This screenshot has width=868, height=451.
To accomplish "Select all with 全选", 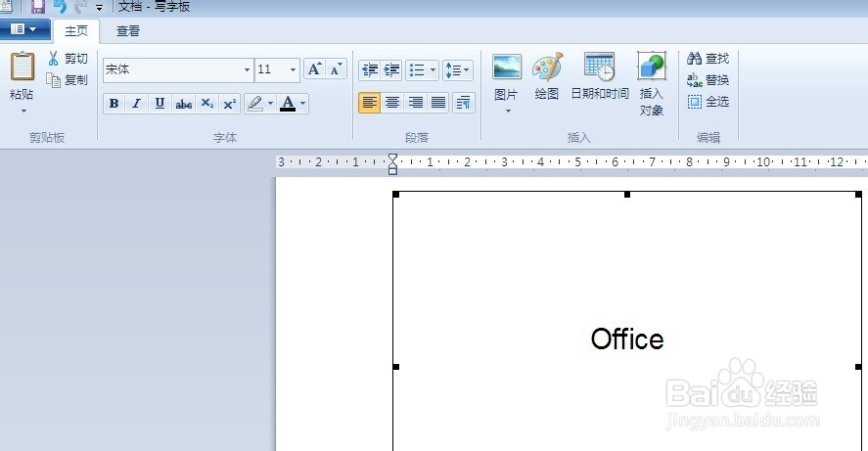I will point(708,102).
